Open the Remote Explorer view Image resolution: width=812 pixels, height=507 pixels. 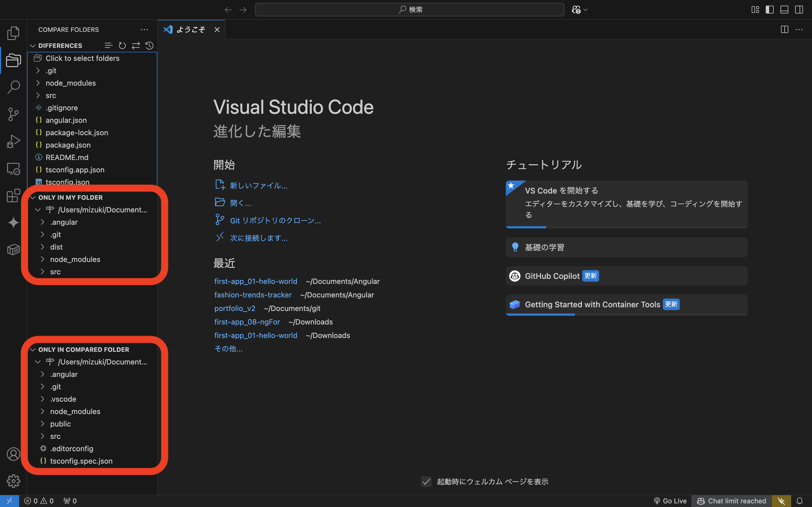pyautogui.click(x=13, y=169)
